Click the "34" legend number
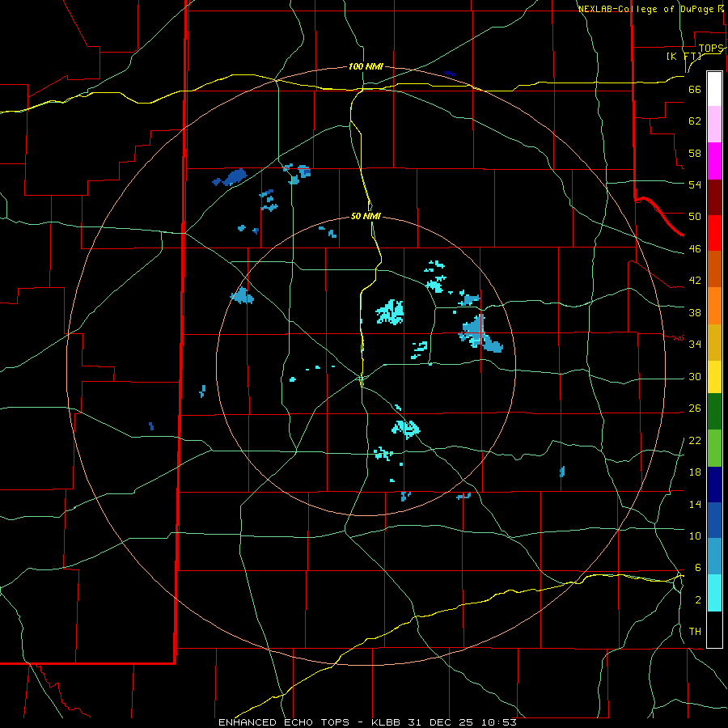The height and width of the screenshot is (728, 728). (x=695, y=345)
